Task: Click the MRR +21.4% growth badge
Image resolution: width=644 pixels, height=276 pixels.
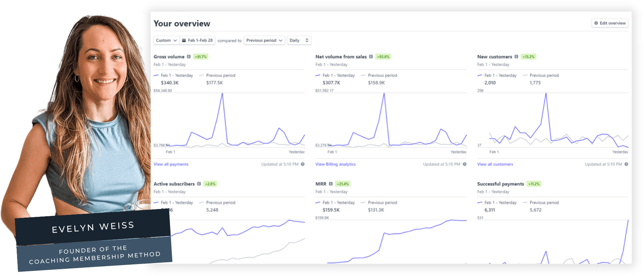Action: click(x=342, y=184)
